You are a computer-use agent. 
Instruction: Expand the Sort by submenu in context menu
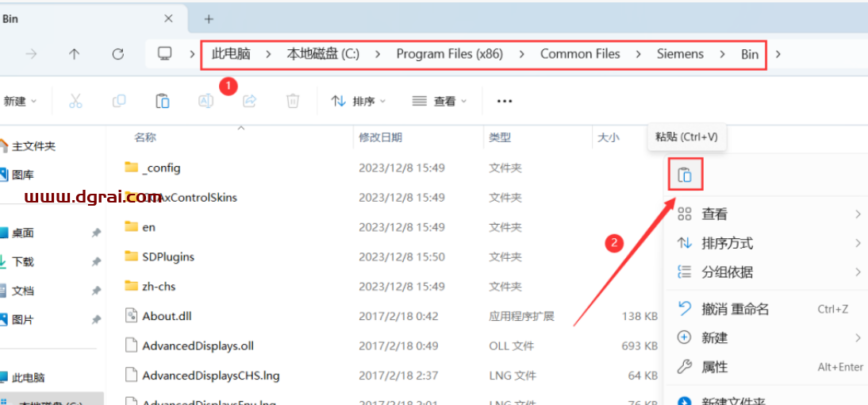point(727,243)
